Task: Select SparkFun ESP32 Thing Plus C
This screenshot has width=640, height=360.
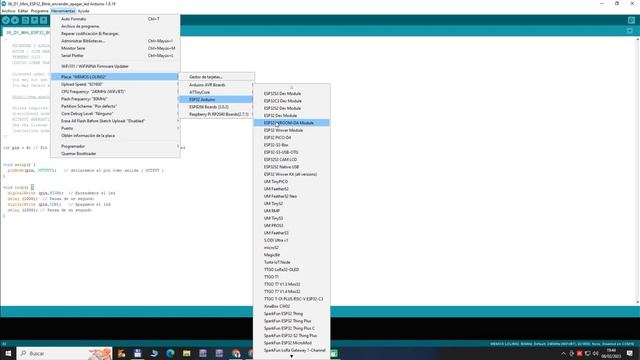Action: pos(291,329)
